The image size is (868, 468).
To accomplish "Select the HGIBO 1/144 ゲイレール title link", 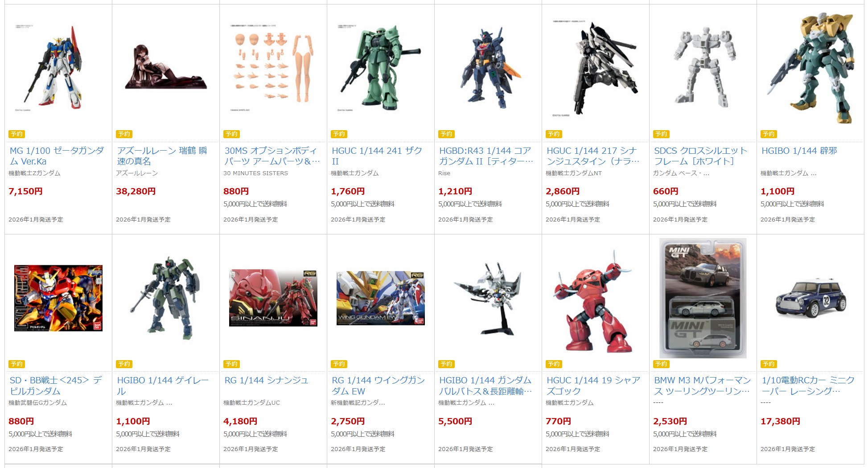I will 163,386.
